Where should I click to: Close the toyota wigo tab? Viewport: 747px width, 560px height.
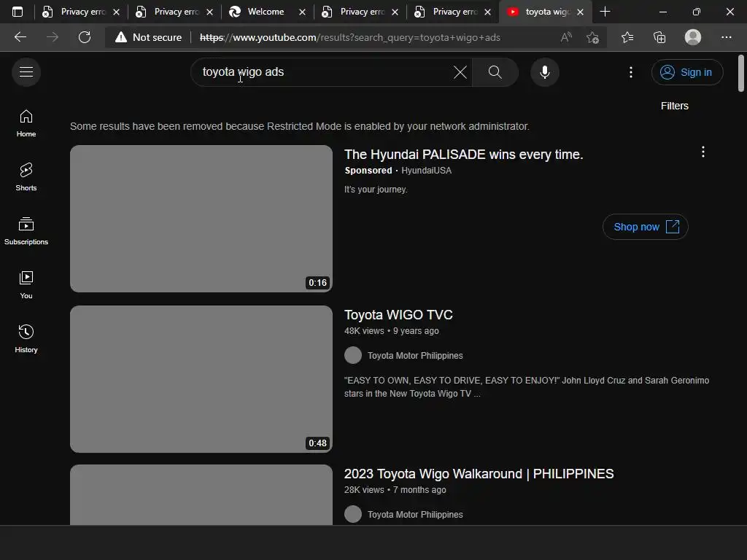(580, 12)
